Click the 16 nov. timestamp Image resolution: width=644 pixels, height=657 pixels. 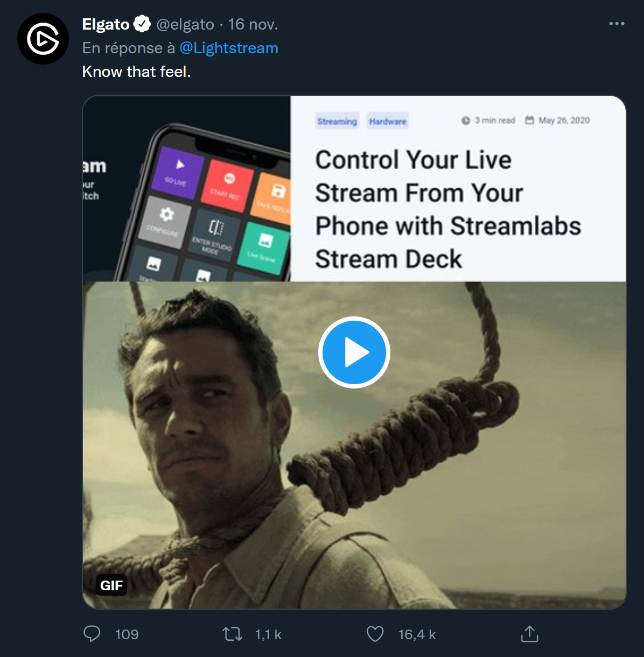[x=253, y=24]
